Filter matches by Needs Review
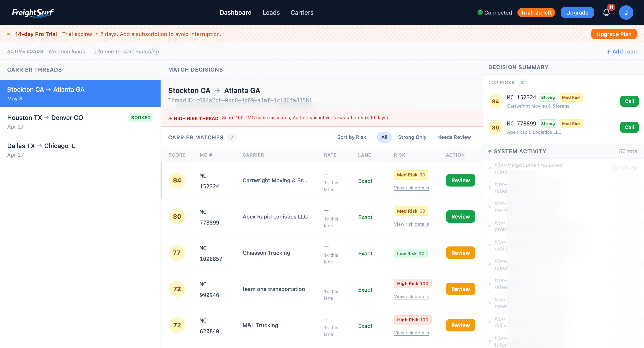The height and width of the screenshot is (348, 644). [454, 137]
